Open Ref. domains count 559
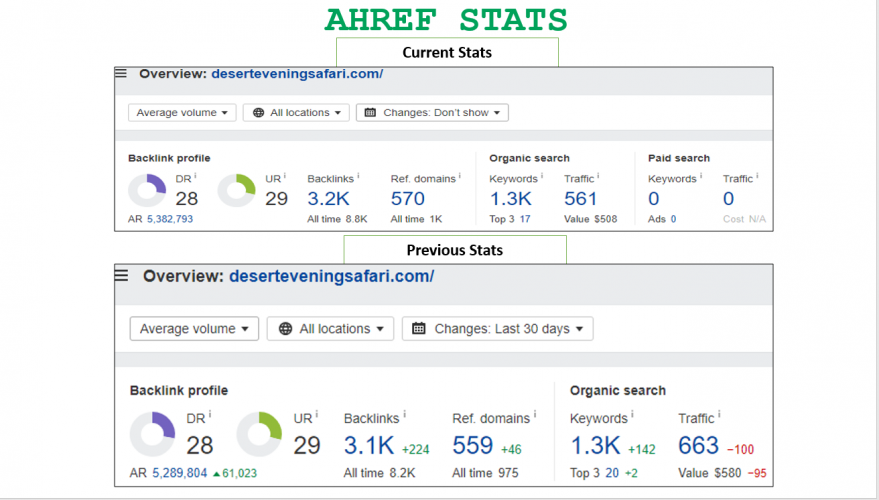The width and height of the screenshot is (879, 500). (x=473, y=446)
